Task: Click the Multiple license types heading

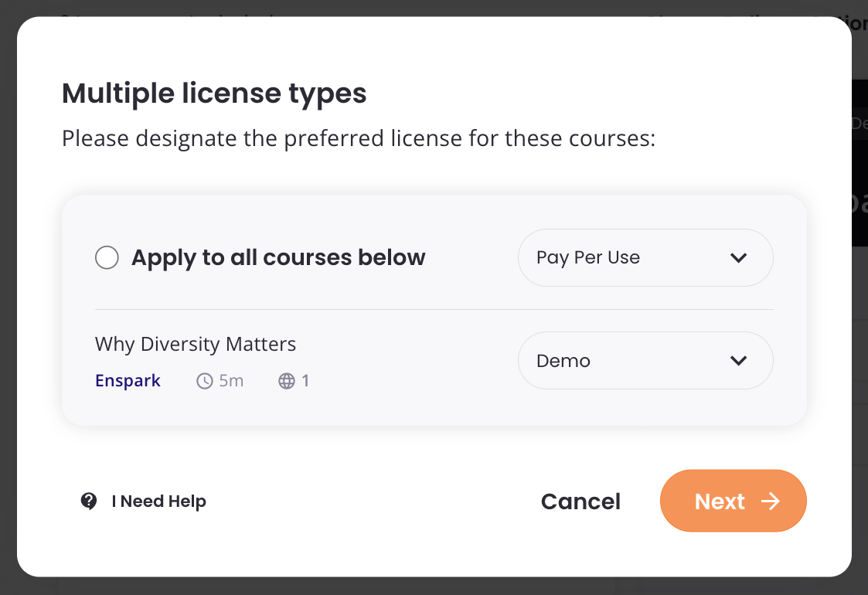Action: point(214,93)
